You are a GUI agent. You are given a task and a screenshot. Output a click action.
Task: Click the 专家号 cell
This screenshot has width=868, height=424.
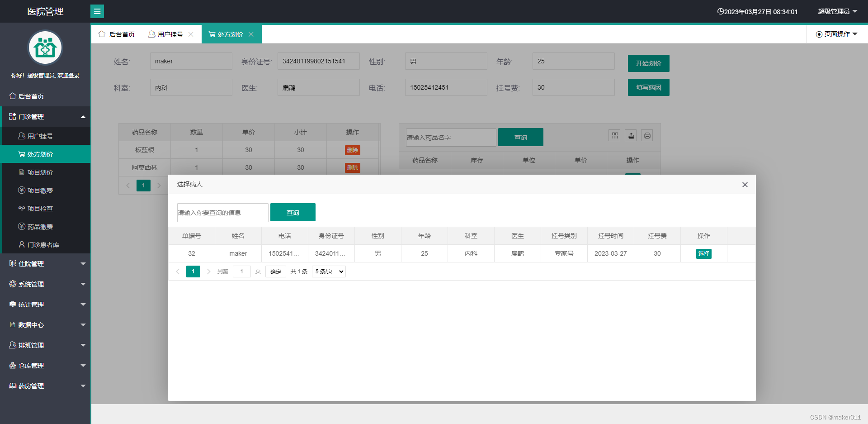pos(564,253)
